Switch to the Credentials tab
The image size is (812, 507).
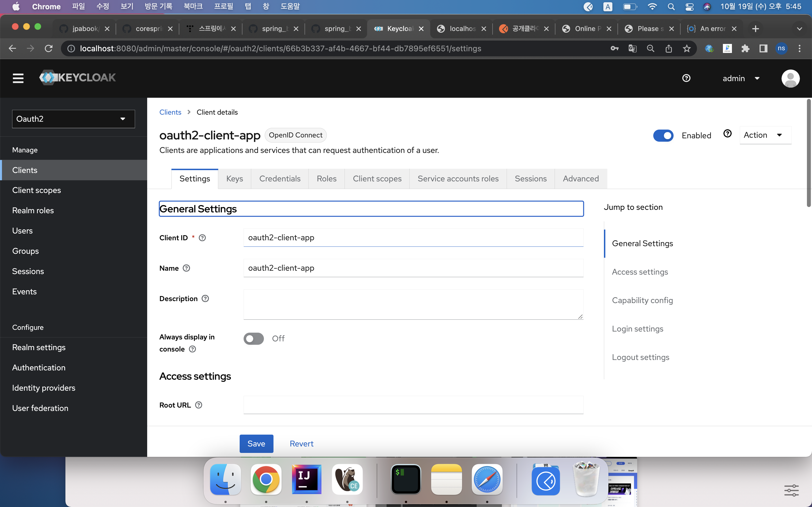coord(280,178)
